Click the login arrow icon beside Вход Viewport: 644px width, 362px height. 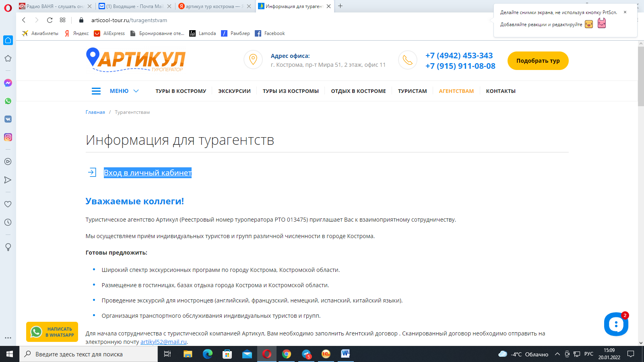coord(92,172)
